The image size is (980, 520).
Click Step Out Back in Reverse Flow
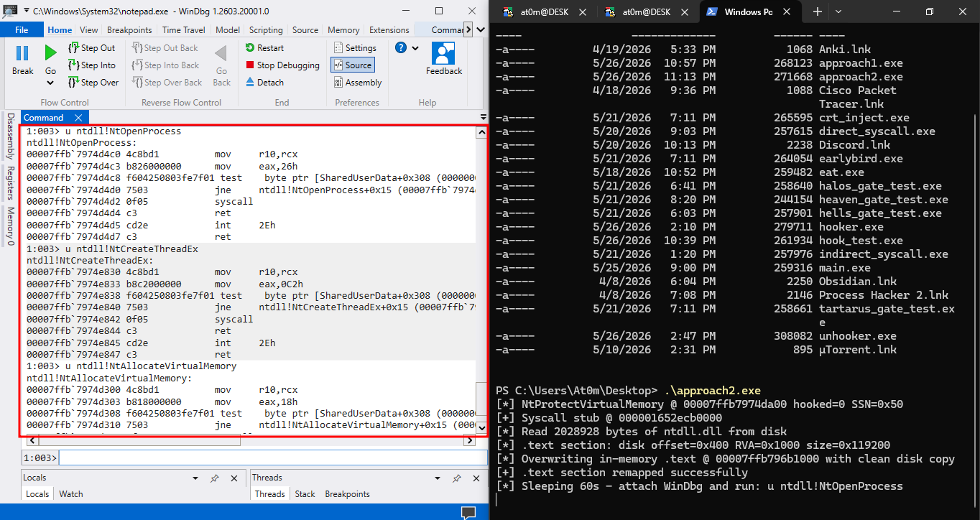click(x=165, y=48)
